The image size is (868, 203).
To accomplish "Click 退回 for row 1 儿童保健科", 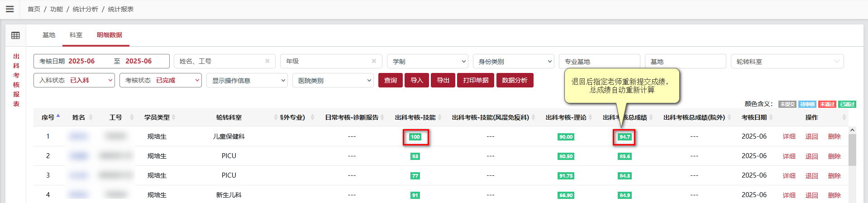I will click(x=811, y=136).
